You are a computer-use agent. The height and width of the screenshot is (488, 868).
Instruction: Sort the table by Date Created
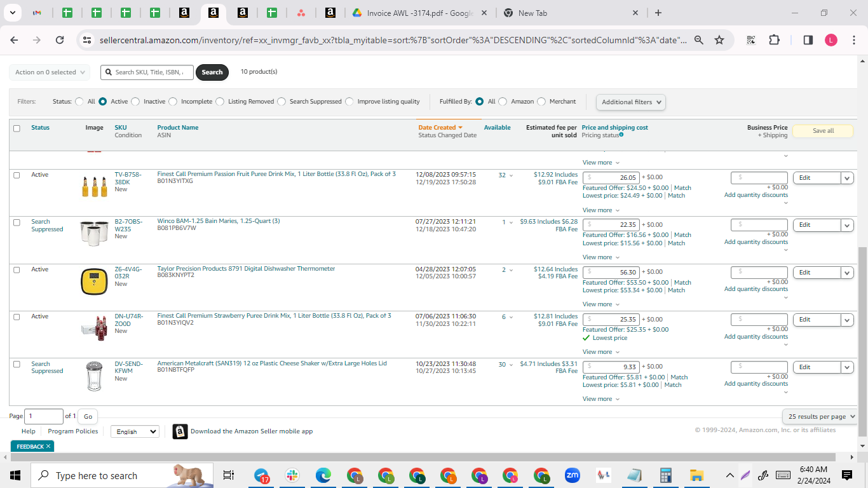[440, 128]
